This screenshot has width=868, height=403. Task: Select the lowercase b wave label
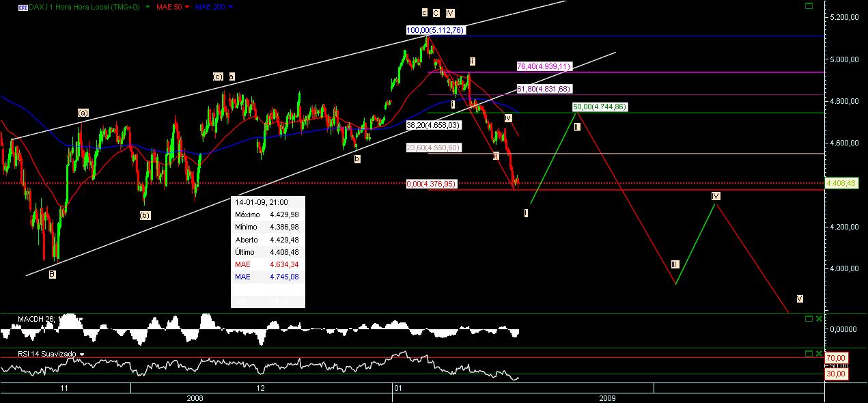point(356,159)
